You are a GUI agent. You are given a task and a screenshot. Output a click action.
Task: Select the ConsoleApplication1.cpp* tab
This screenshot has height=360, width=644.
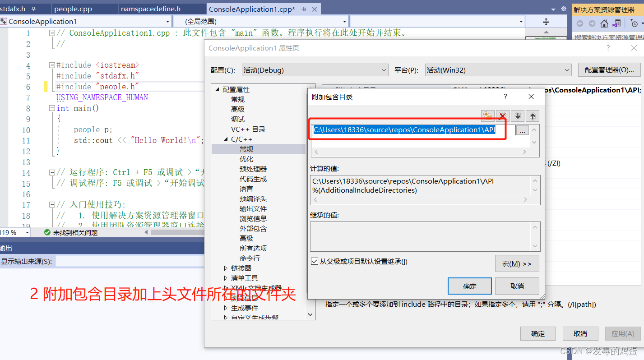(x=252, y=9)
